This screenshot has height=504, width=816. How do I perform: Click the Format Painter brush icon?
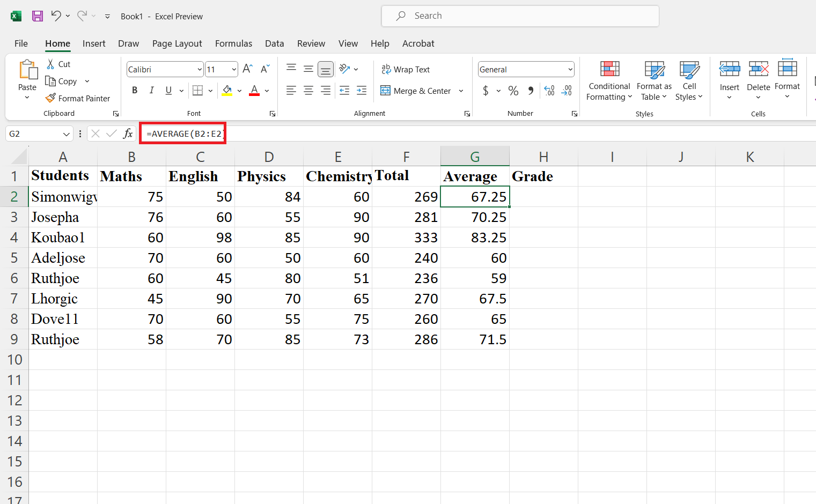[50, 98]
